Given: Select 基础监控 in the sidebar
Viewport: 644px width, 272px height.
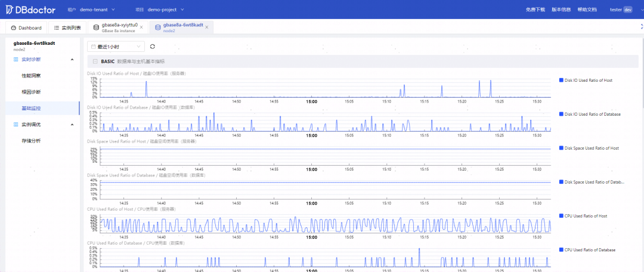Looking at the screenshot, I should coord(42,109).
